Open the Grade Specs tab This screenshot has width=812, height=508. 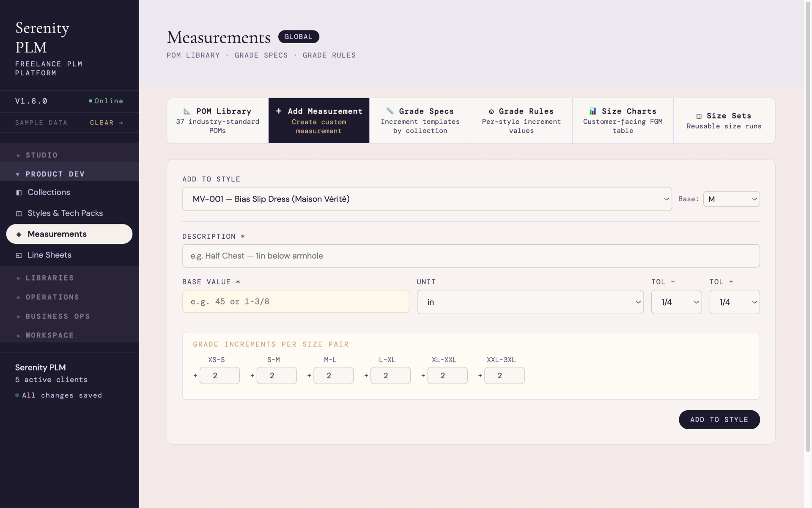coord(420,121)
